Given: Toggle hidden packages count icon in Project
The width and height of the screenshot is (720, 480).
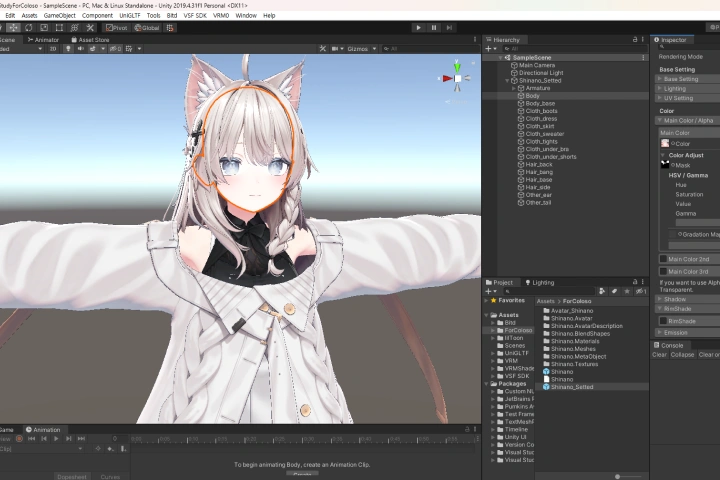Looking at the screenshot, I should (x=641, y=291).
